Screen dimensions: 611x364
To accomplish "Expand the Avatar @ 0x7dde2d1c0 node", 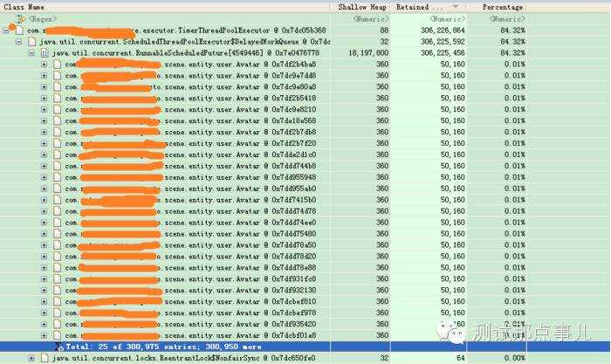I will pos(44,155).
